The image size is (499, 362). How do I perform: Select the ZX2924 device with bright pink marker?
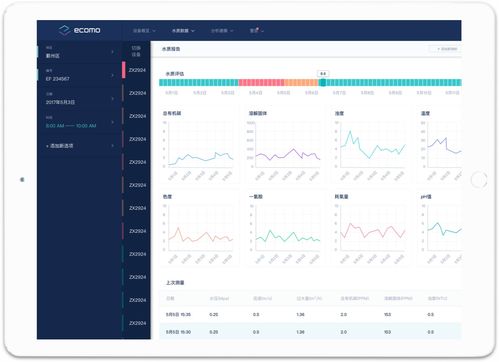coord(136,70)
